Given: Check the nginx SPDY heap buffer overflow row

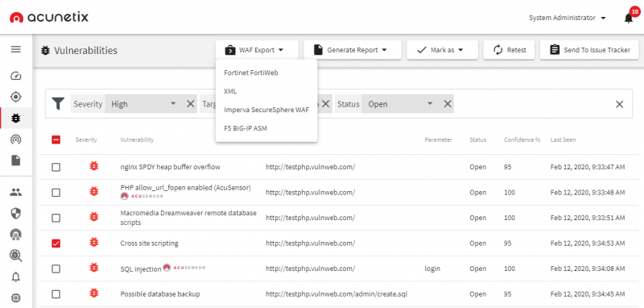Looking at the screenshot, I should click(56, 167).
